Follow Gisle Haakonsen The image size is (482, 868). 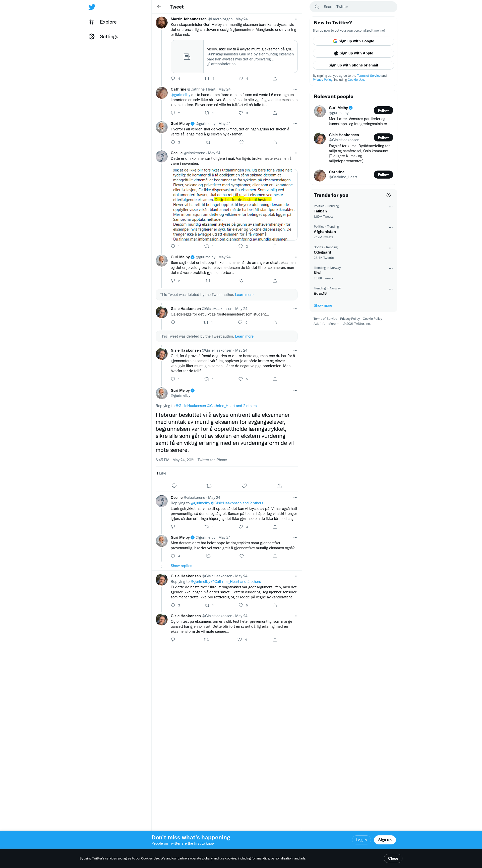tap(383, 137)
